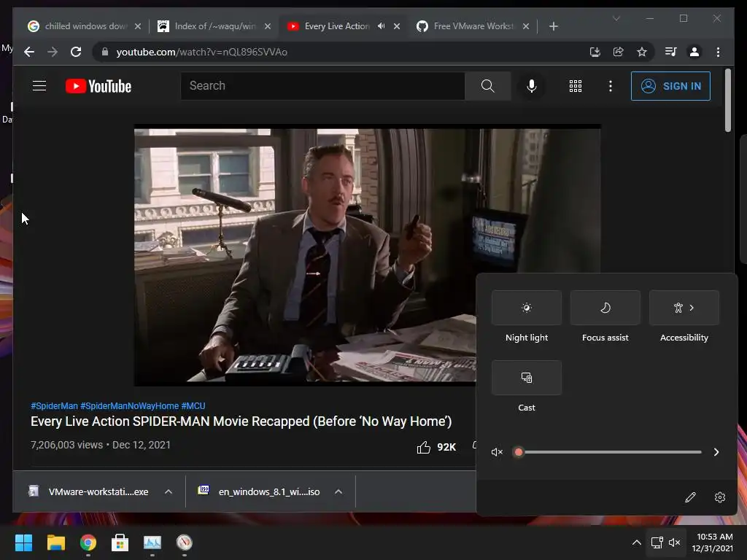The image size is (747, 560).
Task: Open YouTube apps grid
Action: (x=576, y=86)
